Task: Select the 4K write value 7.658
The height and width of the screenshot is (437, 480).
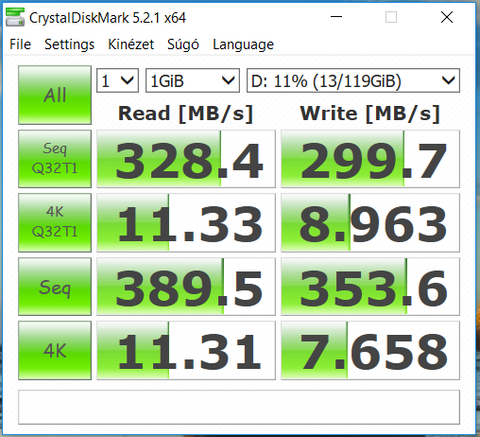Action: tap(370, 350)
